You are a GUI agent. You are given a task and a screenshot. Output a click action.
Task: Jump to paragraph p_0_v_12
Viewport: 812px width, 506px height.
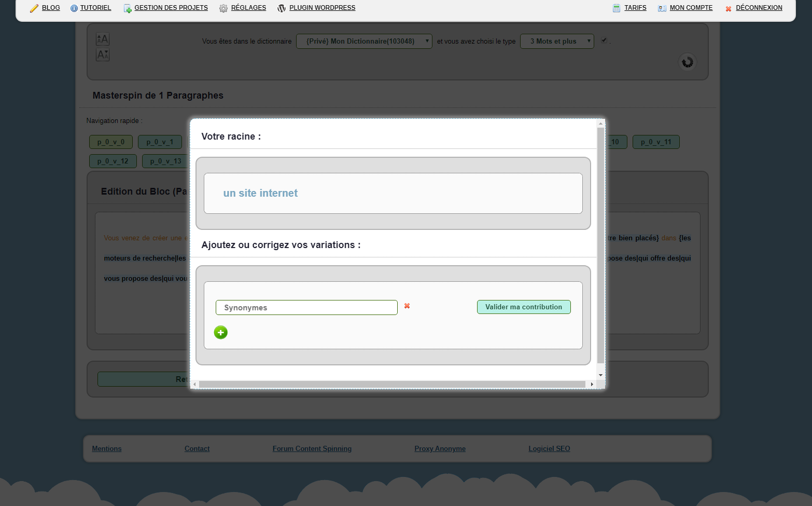click(x=113, y=161)
